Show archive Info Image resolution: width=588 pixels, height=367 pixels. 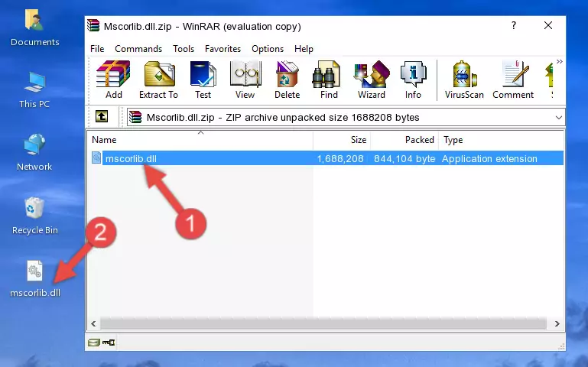click(413, 80)
